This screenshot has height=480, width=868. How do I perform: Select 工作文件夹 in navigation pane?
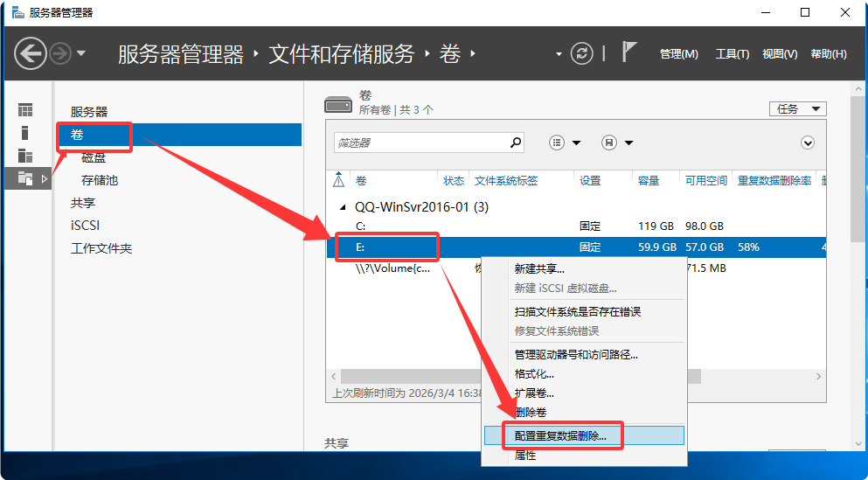101,248
